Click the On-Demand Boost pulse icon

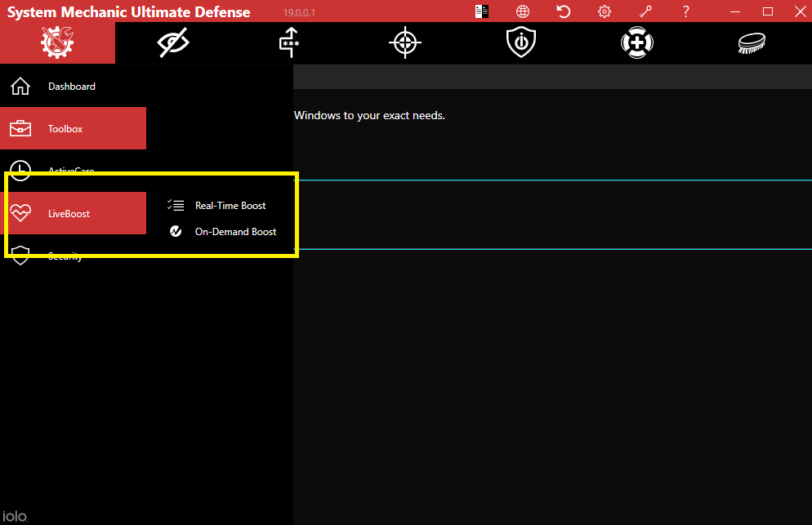pos(176,231)
